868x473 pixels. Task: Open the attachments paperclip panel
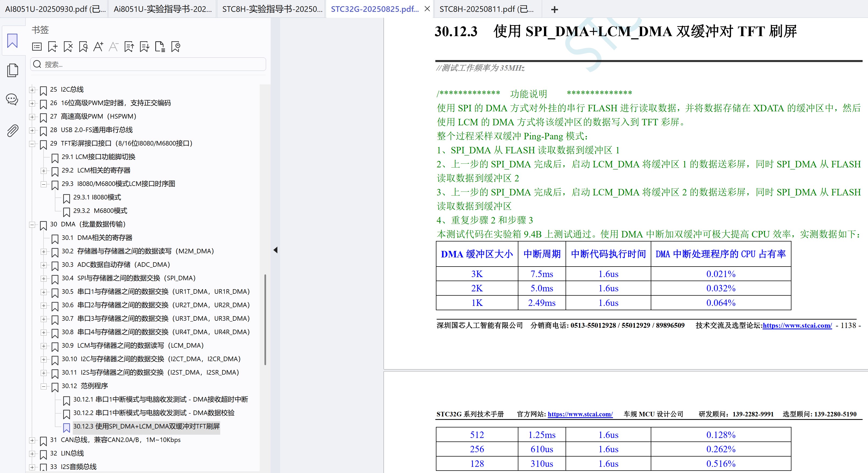tap(12, 131)
